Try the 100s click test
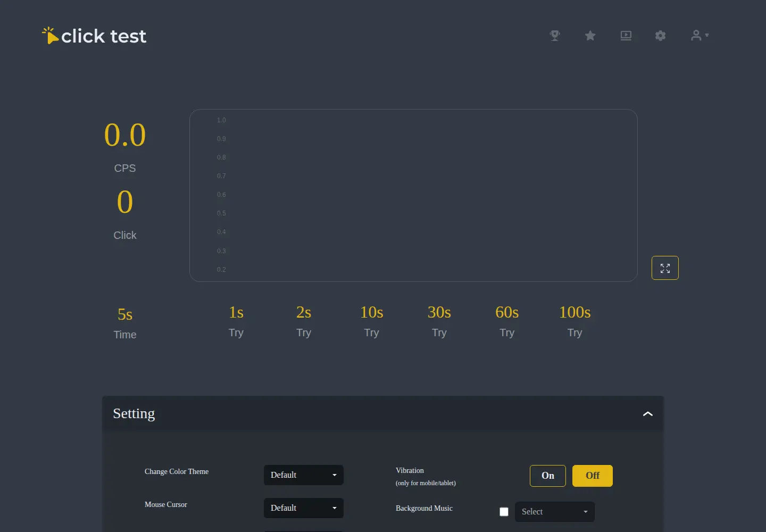Viewport: 766px width, 532px height. 574,321
